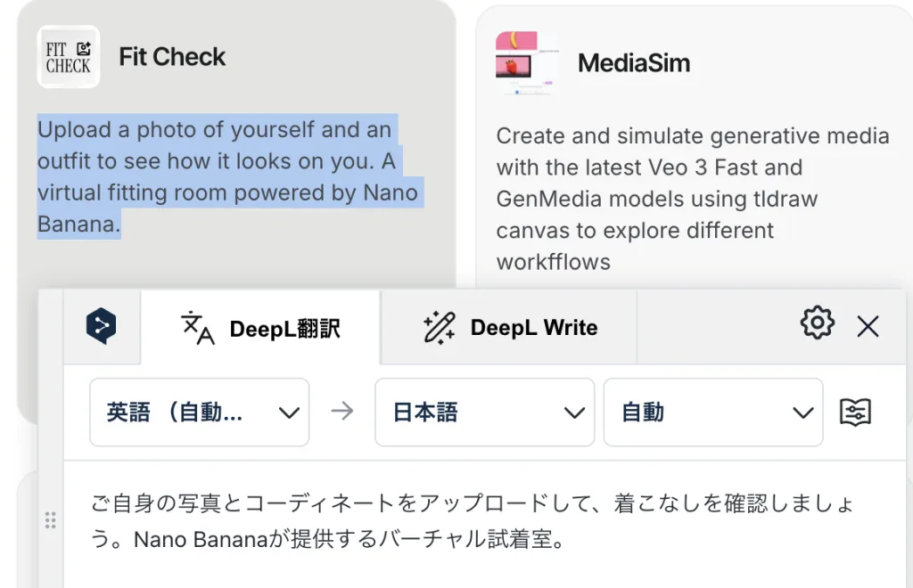Image resolution: width=913 pixels, height=588 pixels.
Task: Open DeepL settings gear icon
Action: click(818, 323)
